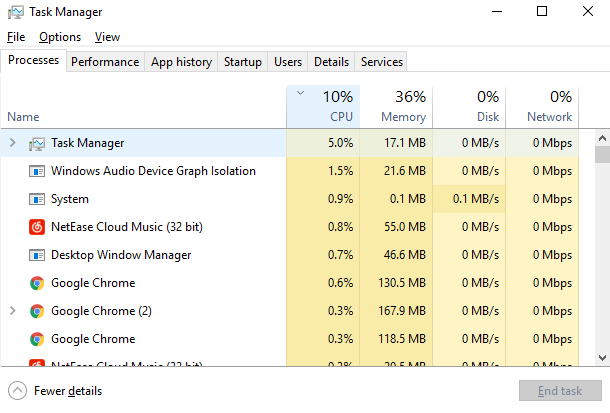Screen dimensions: 610x413
Task: Expand the Google Chrome (2) process group
Action: tap(12, 311)
